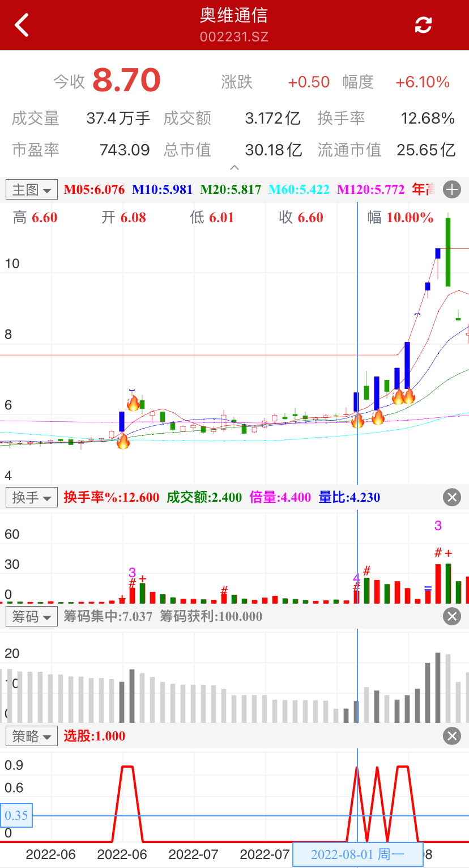Add an indicator with the plus icon
Image resolution: width=469 pixels, height=868 pixels.
[452, 189]
